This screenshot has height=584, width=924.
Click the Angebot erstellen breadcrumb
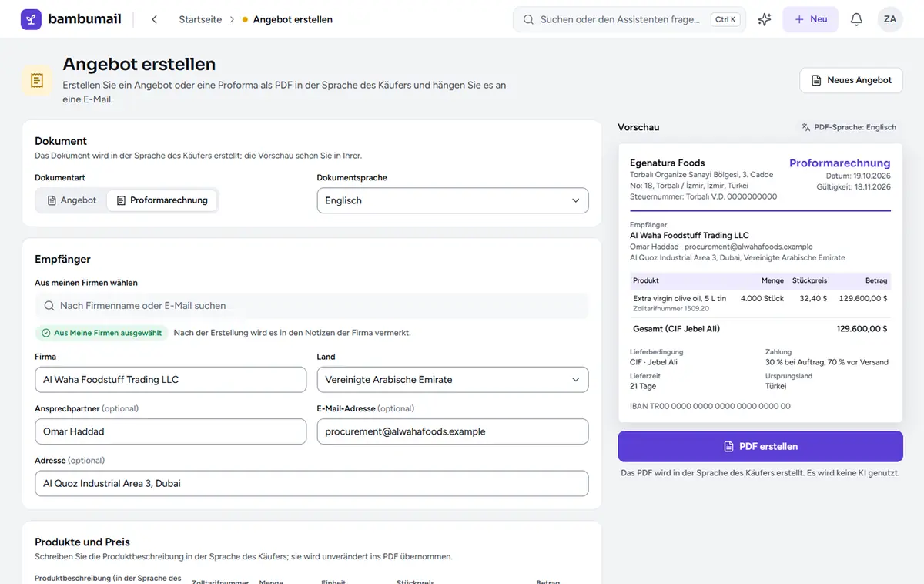click(293, 19)
